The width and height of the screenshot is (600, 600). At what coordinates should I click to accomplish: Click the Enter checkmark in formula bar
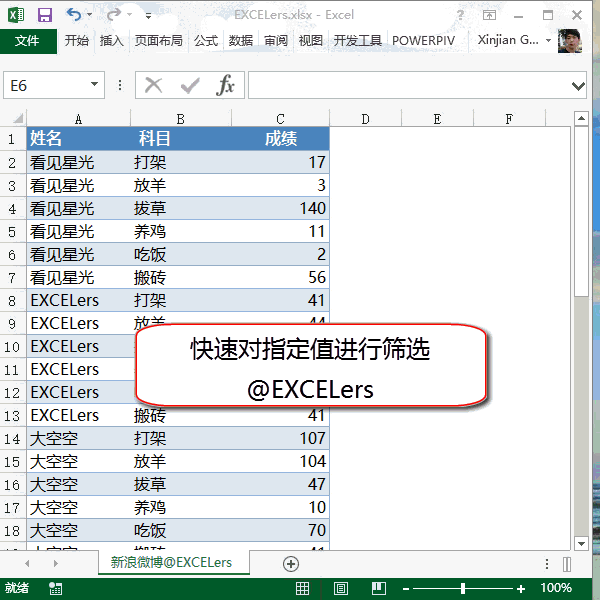[189, 86]
